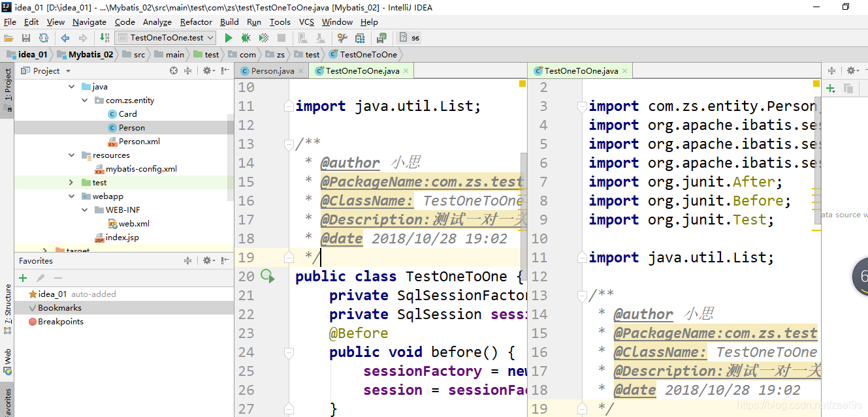The width and height of the screenshot is (868, 417).
Task: Click the scroll-from-source target icon in Project panel
Action: pyautogui.click(x=174, y=70)
